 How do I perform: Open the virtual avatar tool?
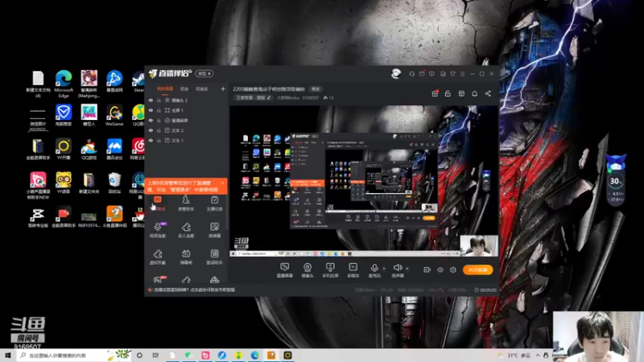click(158, 257)
